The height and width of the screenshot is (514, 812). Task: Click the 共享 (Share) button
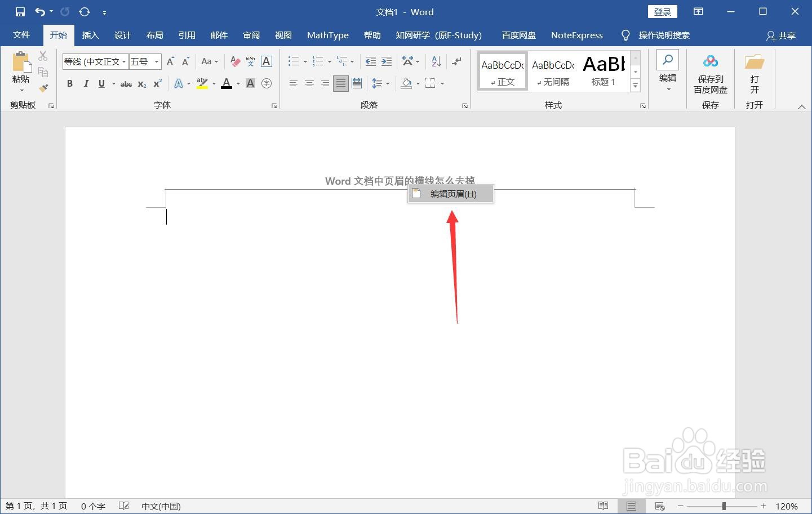[x=781, y=35]
